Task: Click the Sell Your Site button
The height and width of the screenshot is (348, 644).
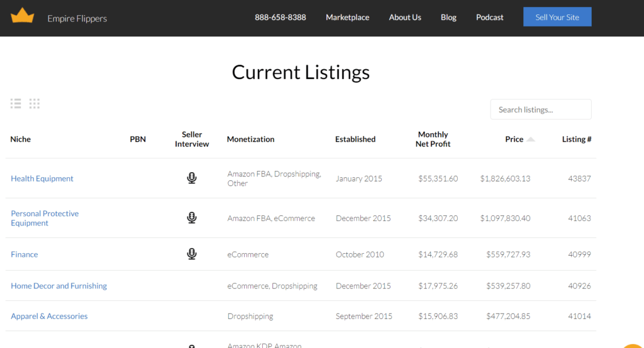Action: tap(557, 17)
